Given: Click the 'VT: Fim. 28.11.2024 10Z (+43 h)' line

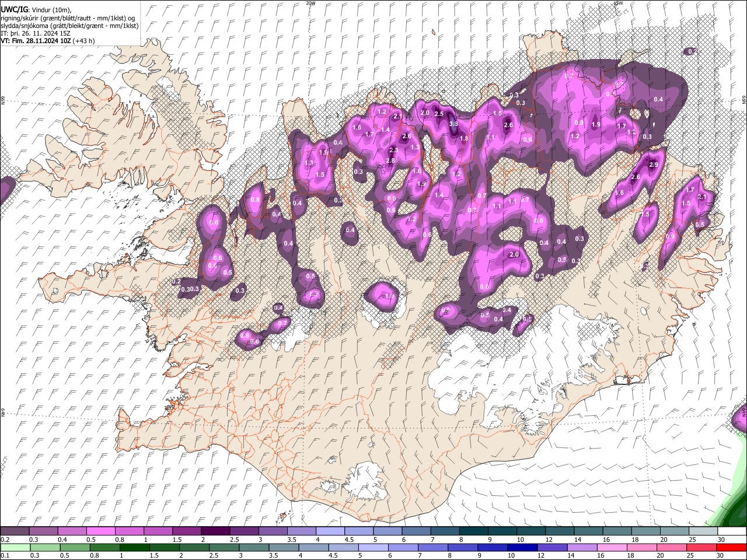Looking at the screenshot, I should tap(48, 41).
